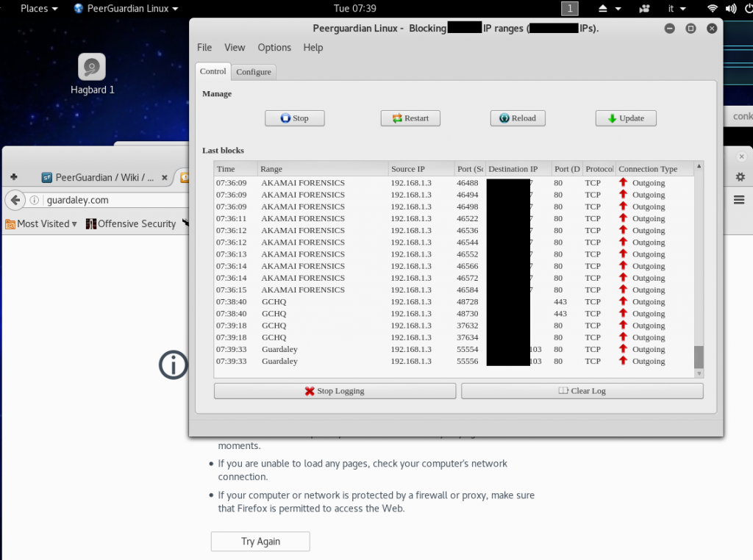The width and height of the screenshot is (753, 560).
Task: Click workspace indicator 1 in top bar
Action: 570,9
